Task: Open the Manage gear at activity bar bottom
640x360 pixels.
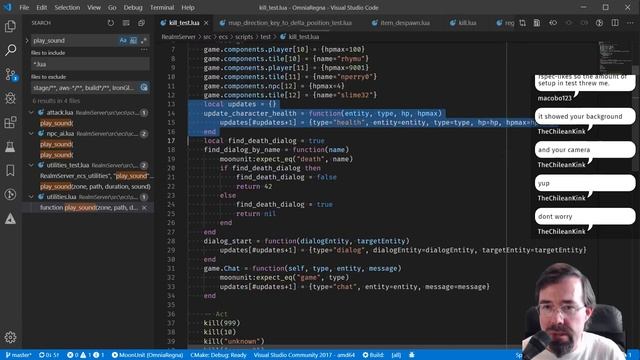Action: 10,337
